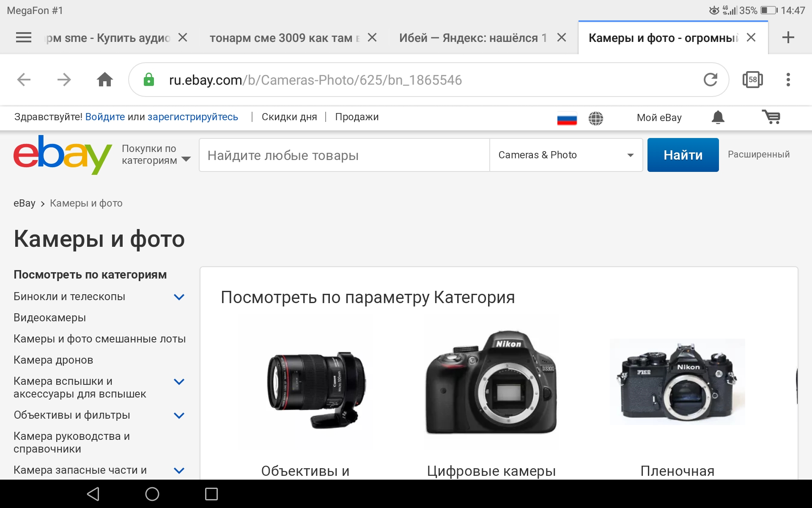Click the Russian flag icon

[567, 119]
